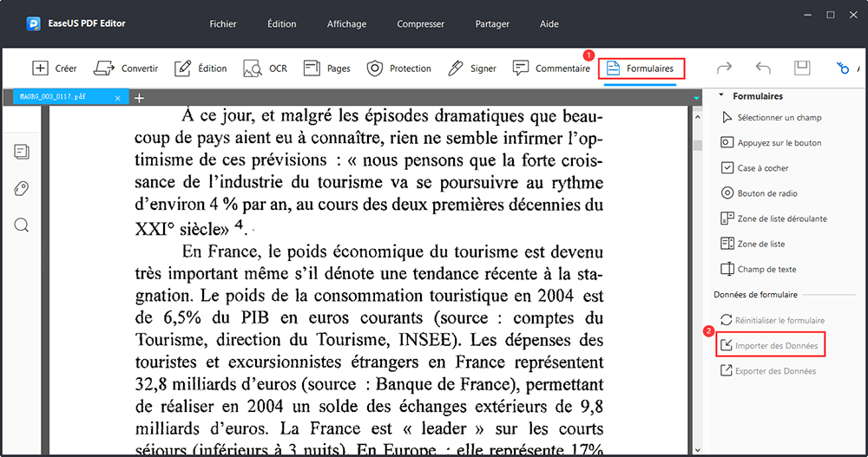This screenshot has width=868, height=457.
Task: Maximize the EaseUS PDF Editor window
Action: tap(831, 15)
